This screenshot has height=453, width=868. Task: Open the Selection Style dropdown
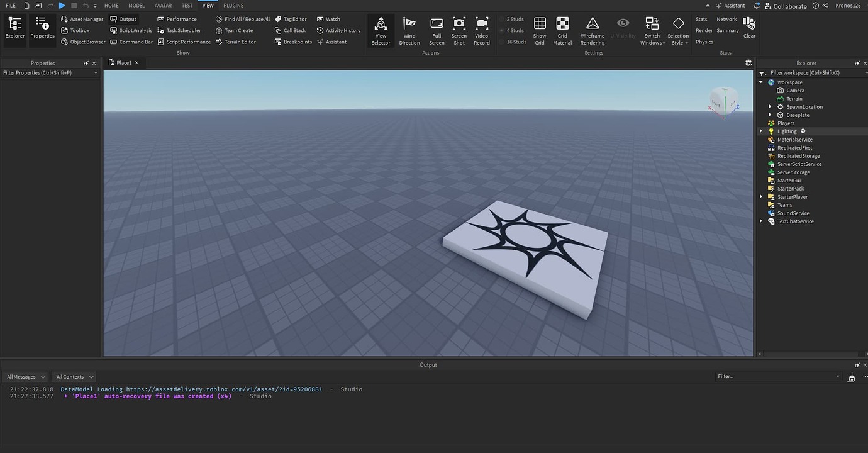pyautogui.click(x=678, y=30)
